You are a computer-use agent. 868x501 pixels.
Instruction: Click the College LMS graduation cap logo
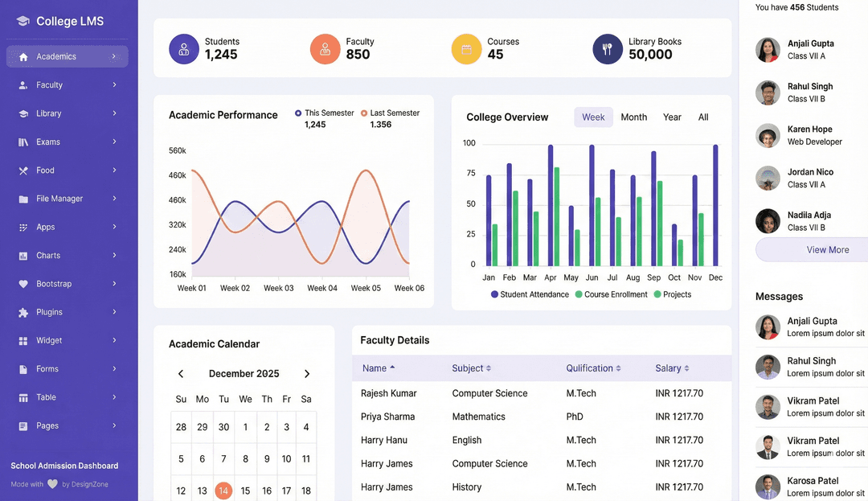[23, 21]
